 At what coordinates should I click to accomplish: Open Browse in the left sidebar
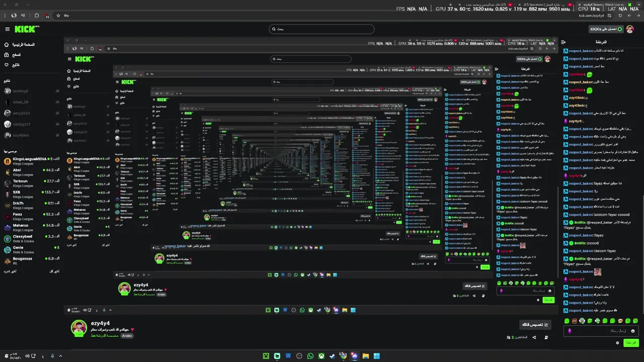pos(13,55)
